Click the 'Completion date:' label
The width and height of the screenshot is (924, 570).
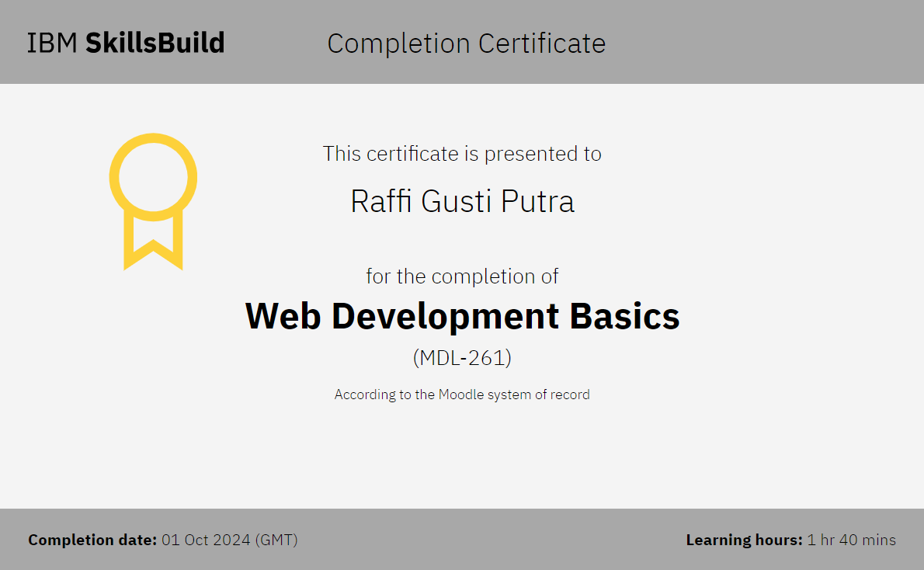[92, 540]
